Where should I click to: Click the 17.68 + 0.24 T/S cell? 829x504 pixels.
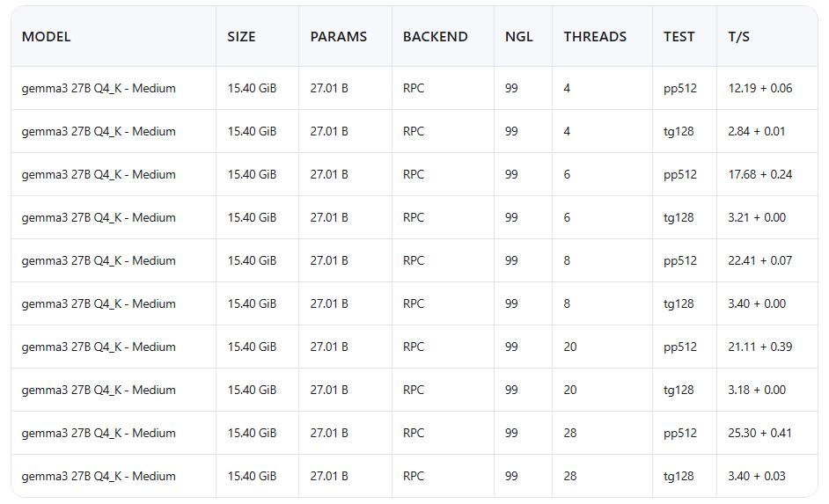click(x=760, y=175)
